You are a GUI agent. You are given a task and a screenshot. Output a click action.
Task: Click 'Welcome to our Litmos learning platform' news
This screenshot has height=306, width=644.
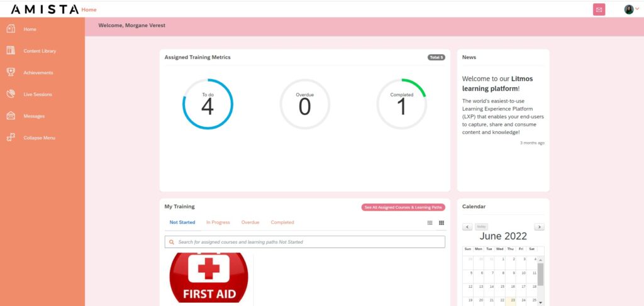point(497,84)
